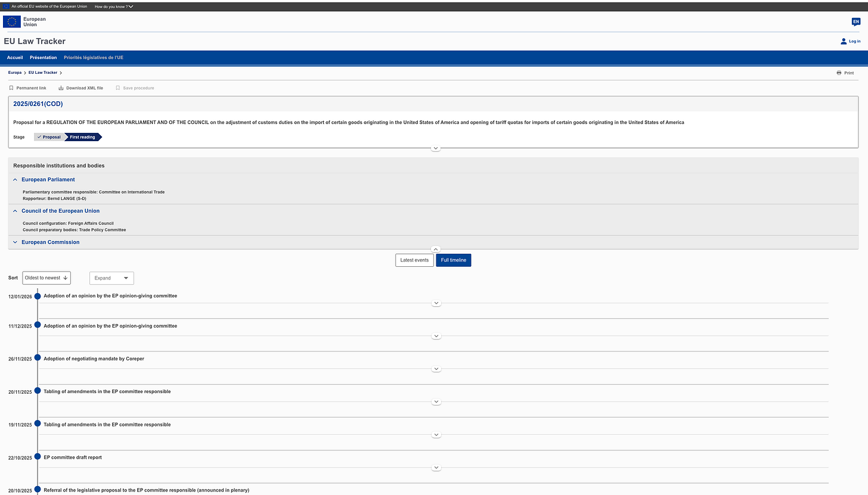Click timeline marker dated 22/10/2025
The width and height of the screenshot is (868, 495).
pyautogui.click(x=38, y=456)
